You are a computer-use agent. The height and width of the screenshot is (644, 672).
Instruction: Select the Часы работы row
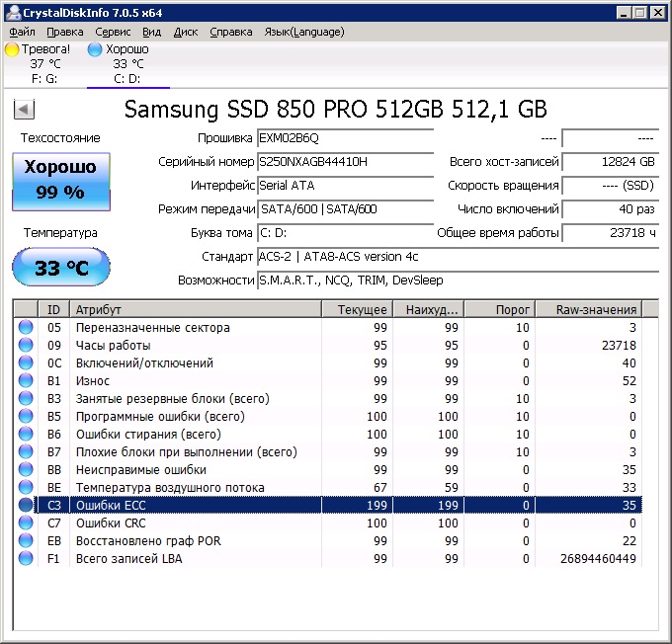click(x=328, y=345)
